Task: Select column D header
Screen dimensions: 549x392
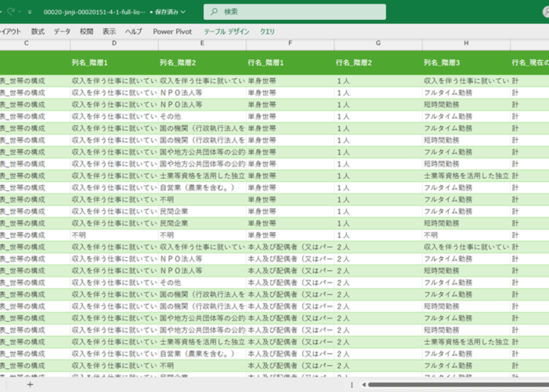Action: pos(114,43)
